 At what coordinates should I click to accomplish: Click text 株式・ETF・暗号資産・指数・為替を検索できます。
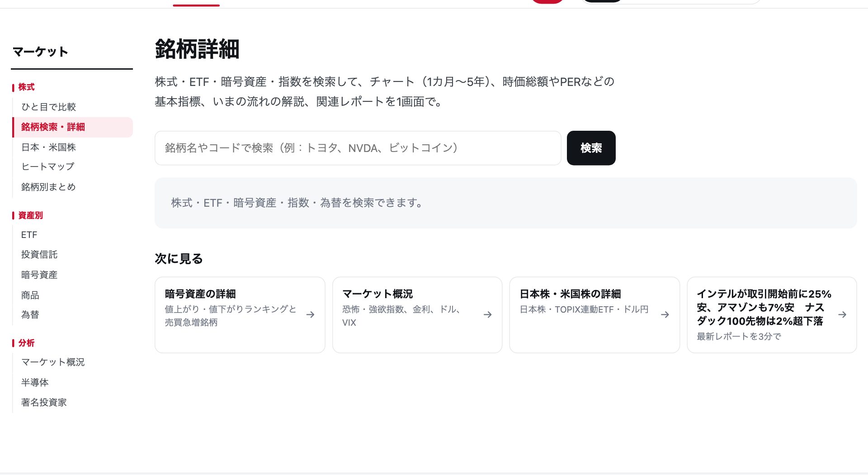(x=297, y=203)
